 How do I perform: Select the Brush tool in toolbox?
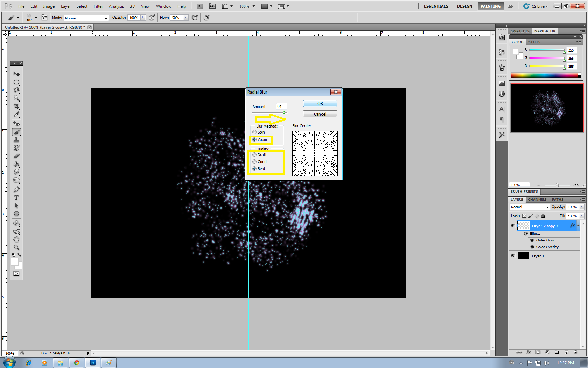click(16, 132)
